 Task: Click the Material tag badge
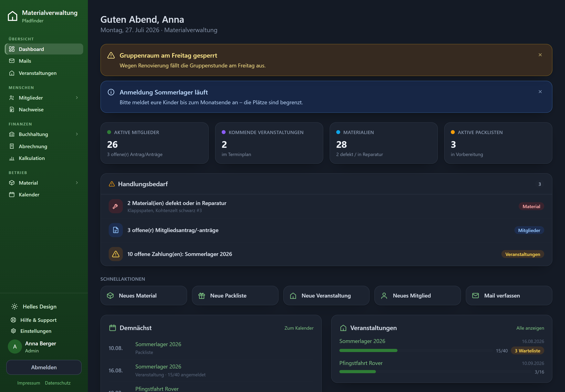coord(531,207)
